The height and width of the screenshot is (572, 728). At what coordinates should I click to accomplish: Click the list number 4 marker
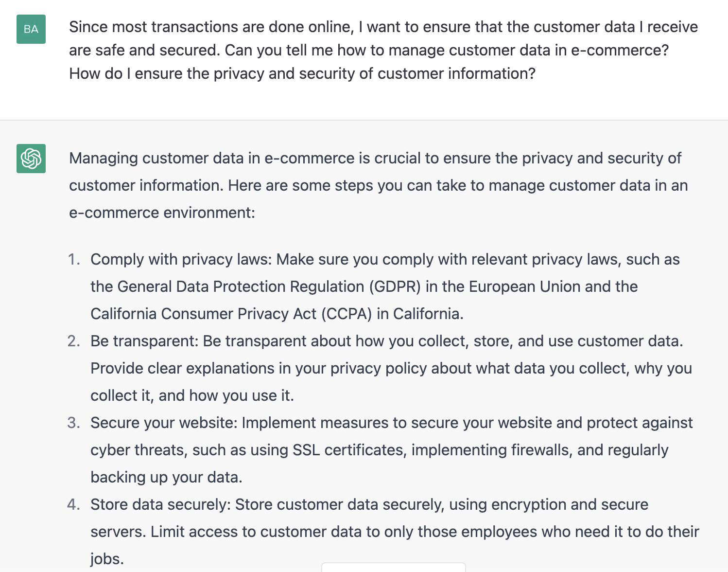tap(74, 504)
